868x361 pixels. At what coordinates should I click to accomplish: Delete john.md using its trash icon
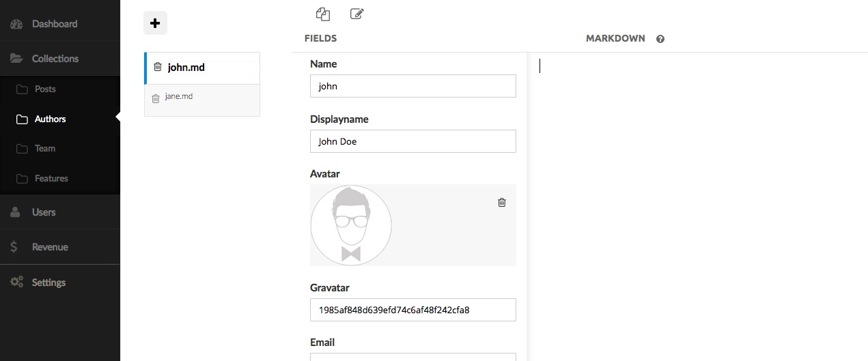click(158, 67)
